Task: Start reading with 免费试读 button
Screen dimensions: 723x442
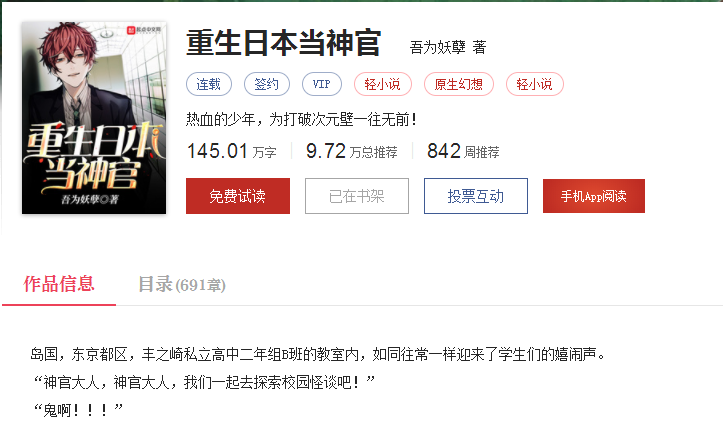Action: (238, 196)
